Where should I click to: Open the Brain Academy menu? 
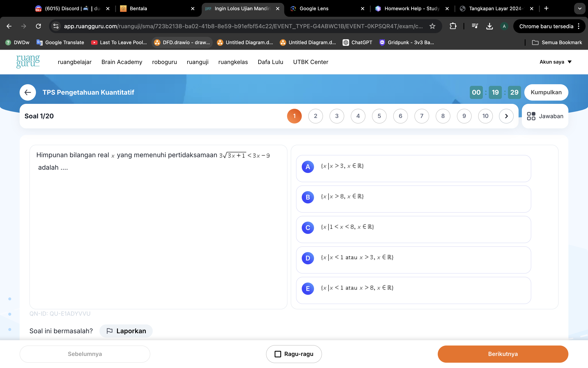pyautogui.click(x=122, y=62)
